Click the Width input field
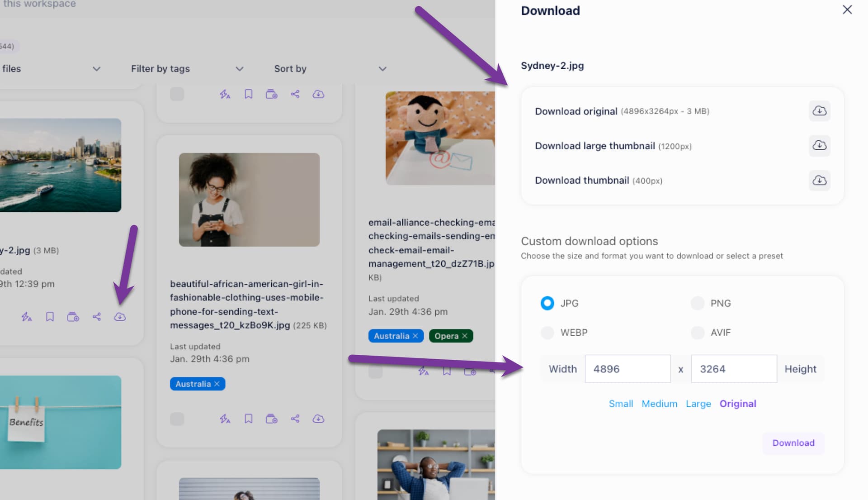The height and width of the screenshot is (500, 868). (627, 369)
